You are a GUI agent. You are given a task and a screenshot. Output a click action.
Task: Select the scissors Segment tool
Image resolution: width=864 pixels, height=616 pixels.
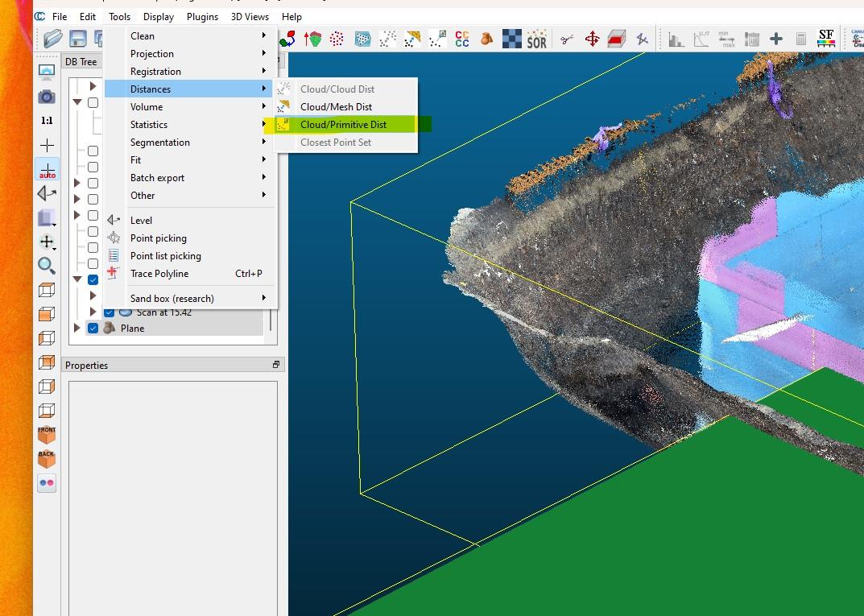pos(568,39)
